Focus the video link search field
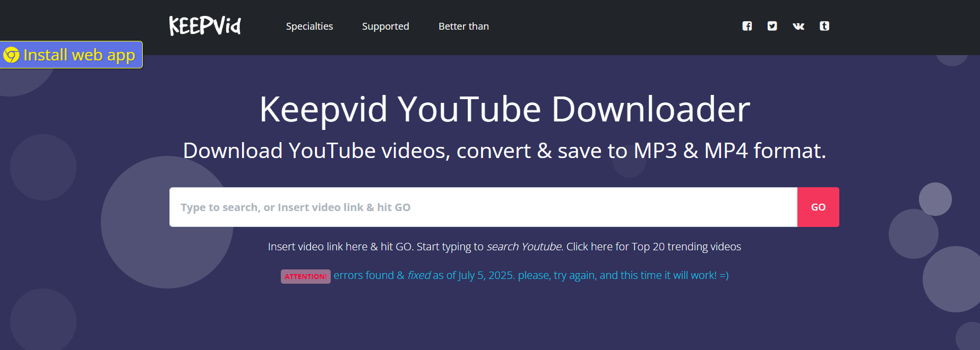 pos(483,207)
